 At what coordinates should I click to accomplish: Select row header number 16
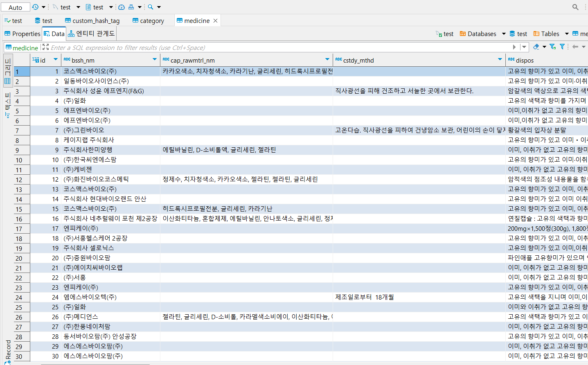click(x=22, y=219)
